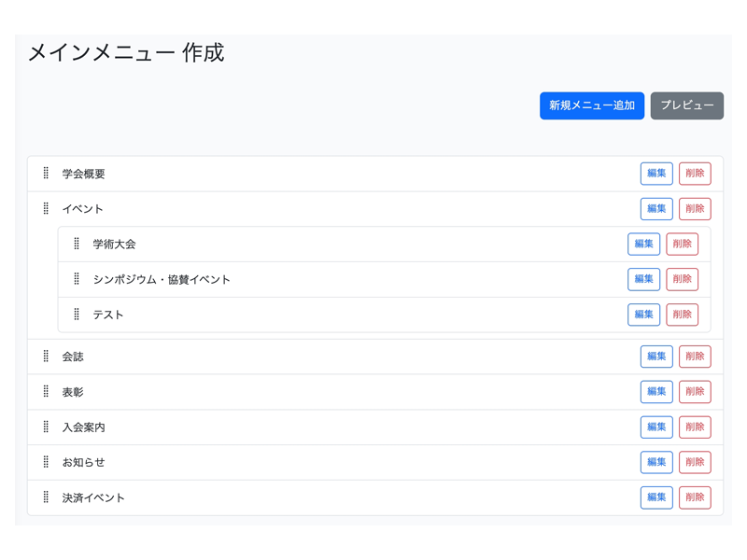Select the grip icon for 学術大会
This screenshot has width=747, height=560.
click(x=77, y=245)
